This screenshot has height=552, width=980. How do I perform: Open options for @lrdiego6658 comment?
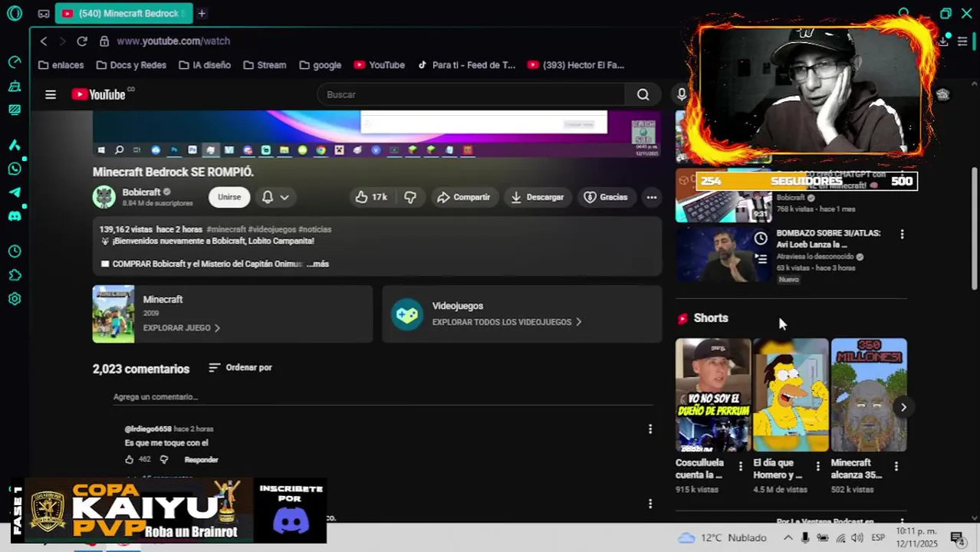649,429
